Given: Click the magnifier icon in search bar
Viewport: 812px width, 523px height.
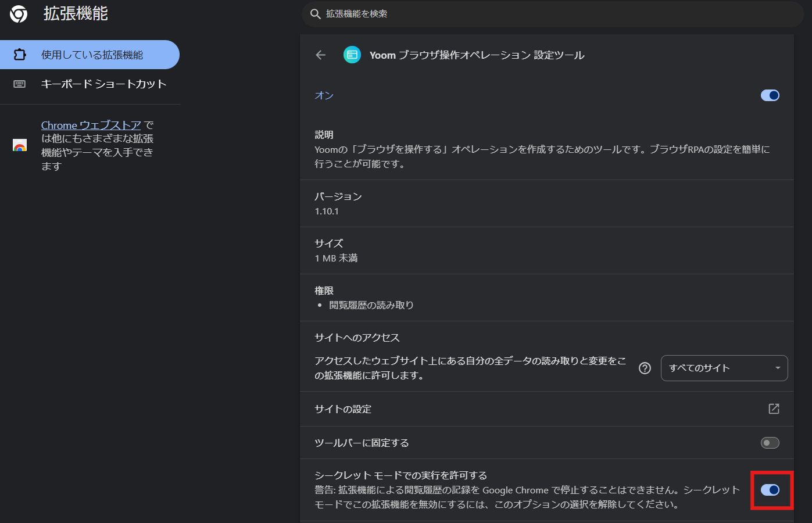Looking at the screenshot, I should click(x=316, y=14).
